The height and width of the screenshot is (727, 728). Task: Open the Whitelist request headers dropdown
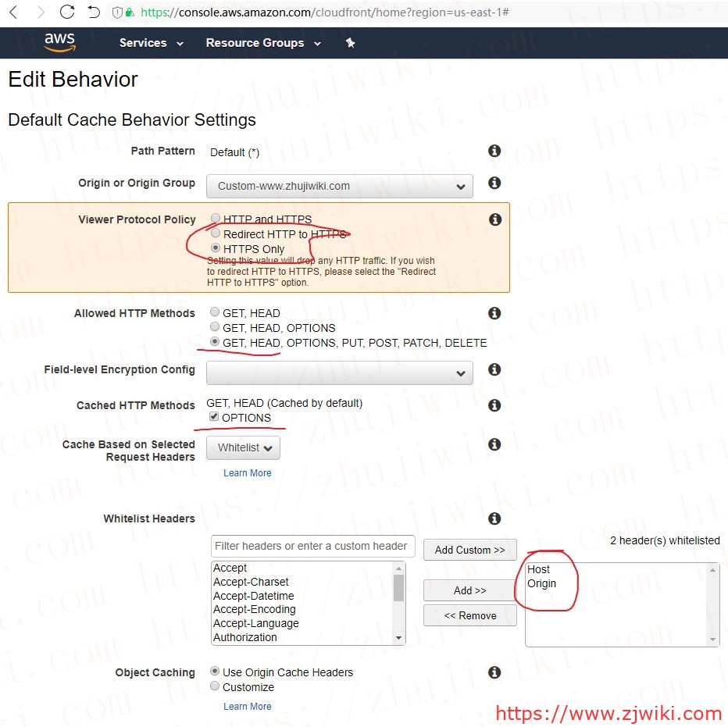click(244, 447)
